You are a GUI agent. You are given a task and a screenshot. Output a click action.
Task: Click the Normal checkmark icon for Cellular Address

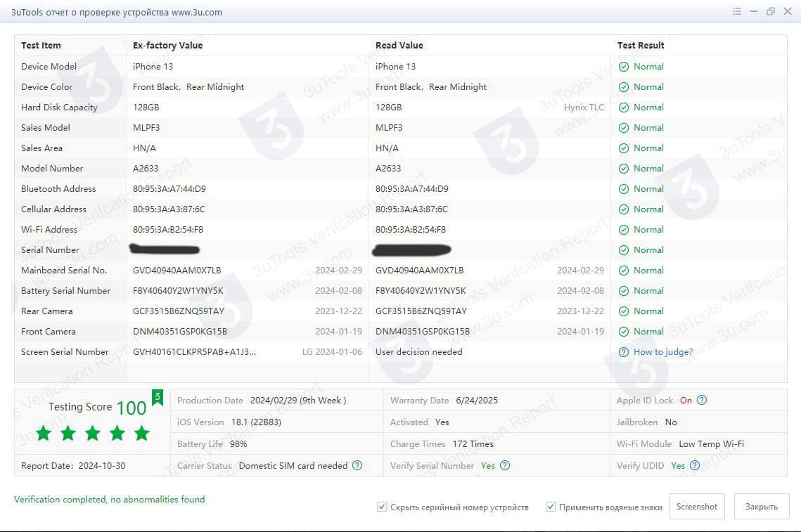click(624, 210)
